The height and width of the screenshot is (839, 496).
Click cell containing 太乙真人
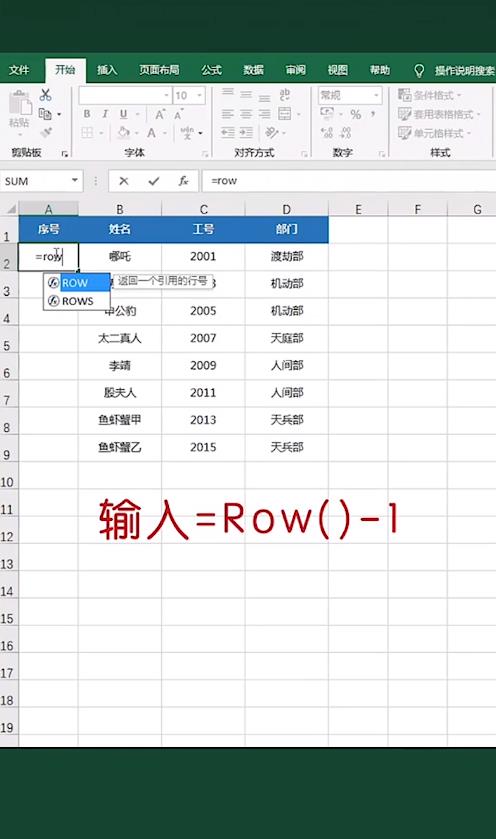click(x=119, y=338)
